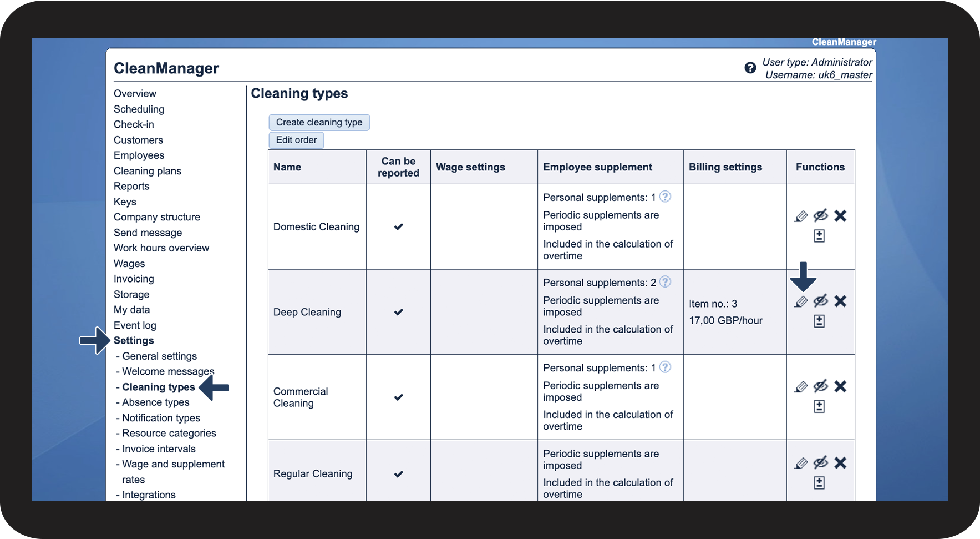
Task: Click help icon beside Domestic Cleaning personal supplements
Action: [665, 197]
